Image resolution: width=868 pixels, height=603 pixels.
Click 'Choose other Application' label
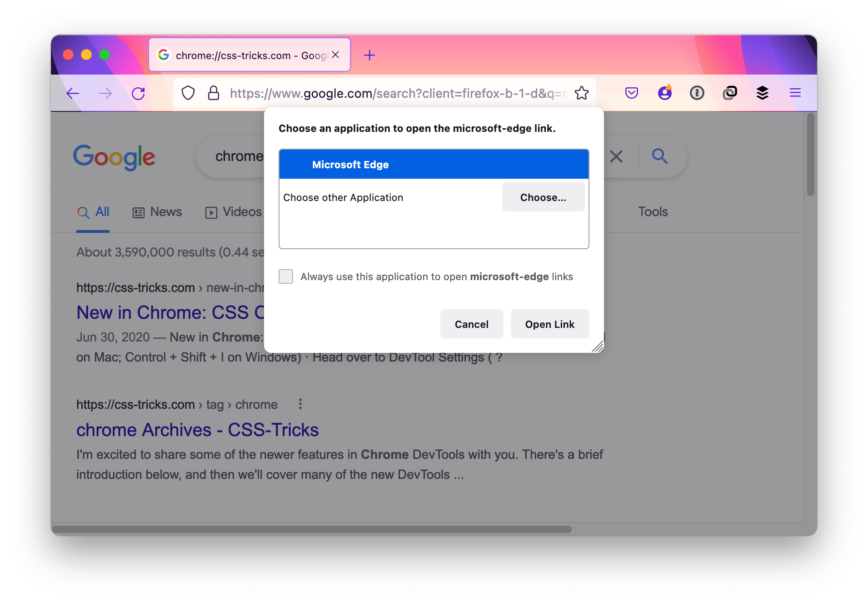[x=343, y=197]
